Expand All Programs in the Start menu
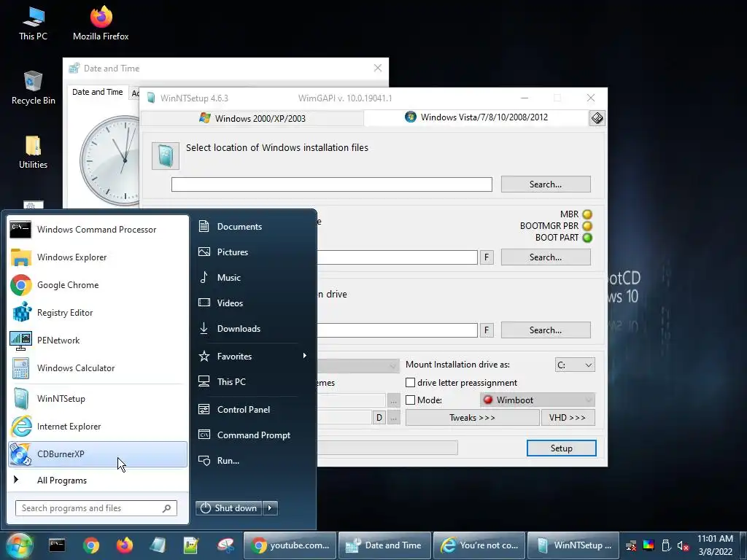 pyautogui.click(x=97, y=480)
